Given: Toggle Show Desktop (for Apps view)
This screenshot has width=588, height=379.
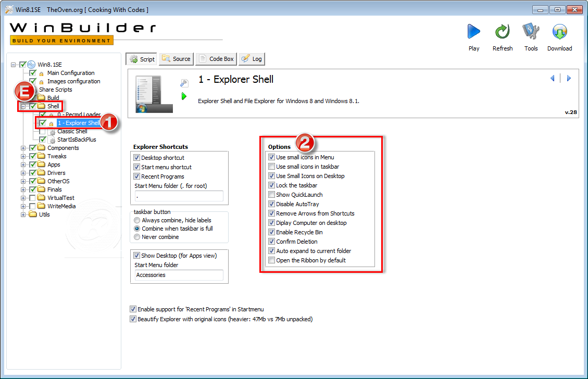Looking at the screenshot, I should 137,255.
